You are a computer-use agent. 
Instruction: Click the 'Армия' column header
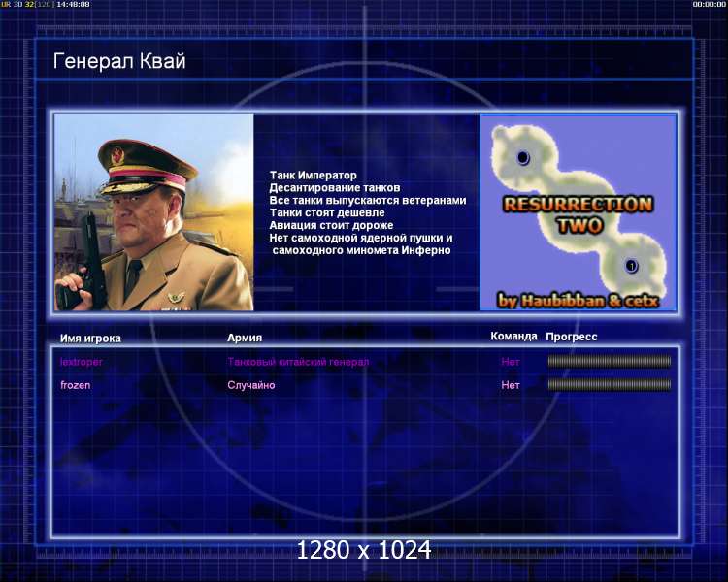coord(245,338)
